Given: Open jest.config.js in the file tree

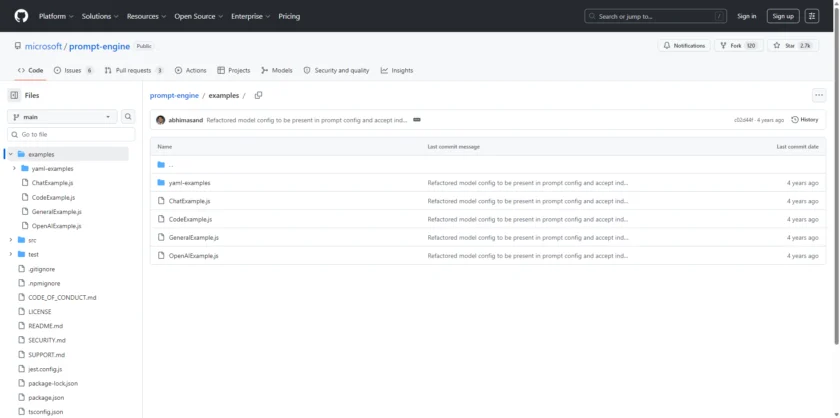Looking at the screenshot, I should pos(46,369).
